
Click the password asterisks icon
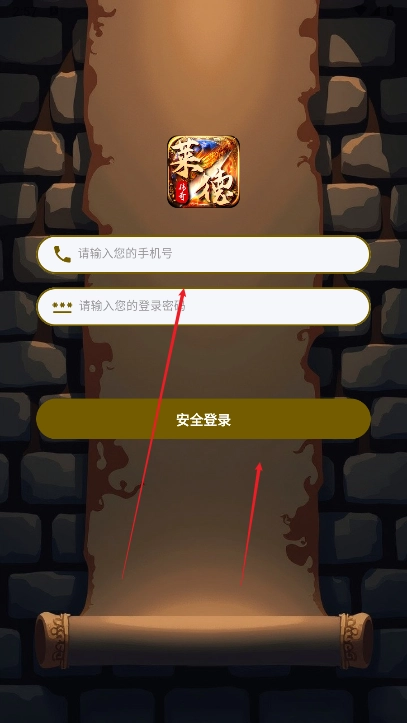62,307
